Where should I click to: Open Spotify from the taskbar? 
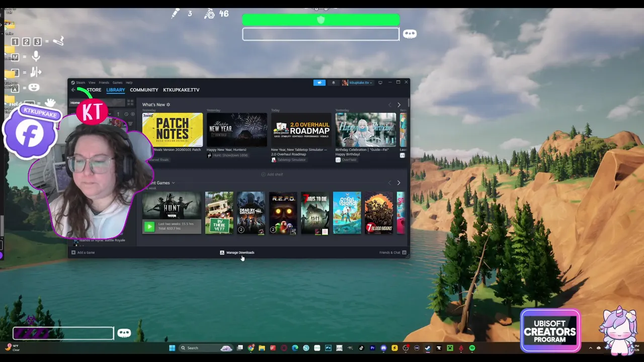coord(472,348)
